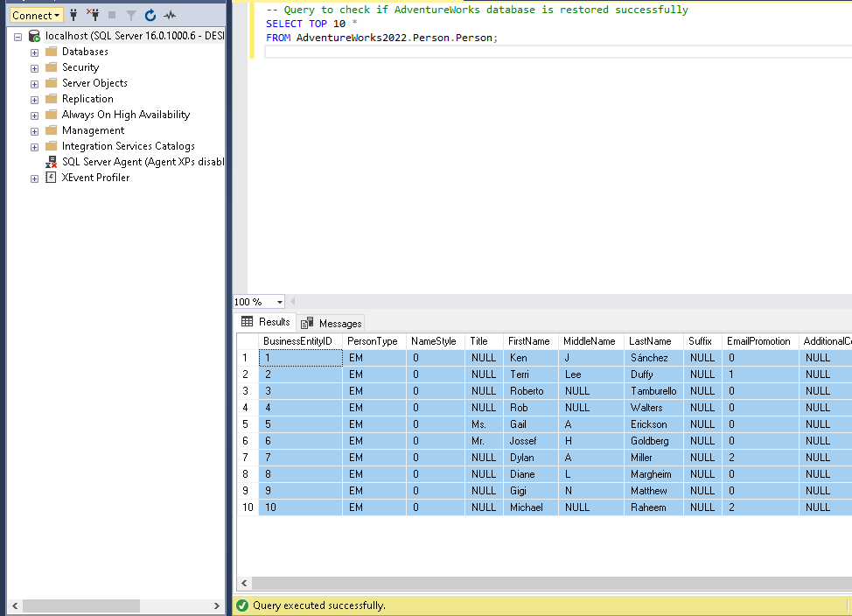
Task: Select the Management folder
Action: (93, 130)
